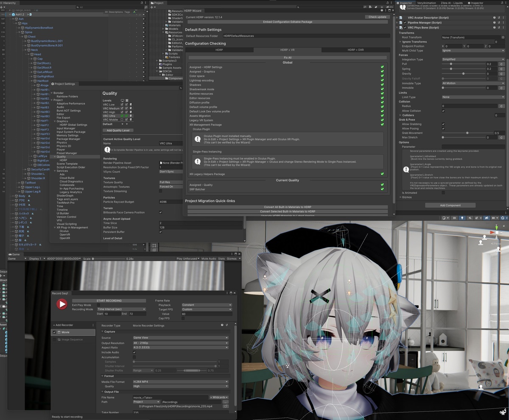Click the File Name input field
Screen dimensions: 509x420
pyautogui.click(x=171, y=397)
